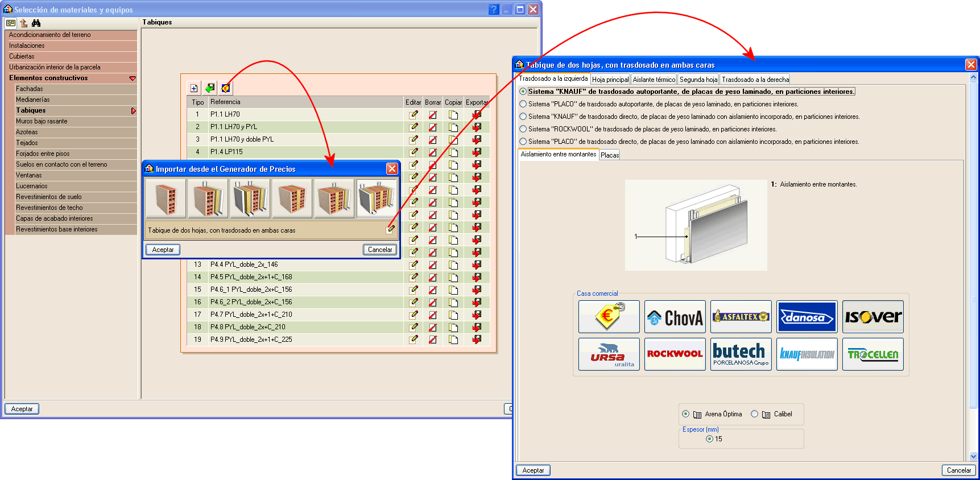Viewport: 980px width, 480px height.
Task: Open the Trasdosado a la derecha tab
Action: (755, 80)
